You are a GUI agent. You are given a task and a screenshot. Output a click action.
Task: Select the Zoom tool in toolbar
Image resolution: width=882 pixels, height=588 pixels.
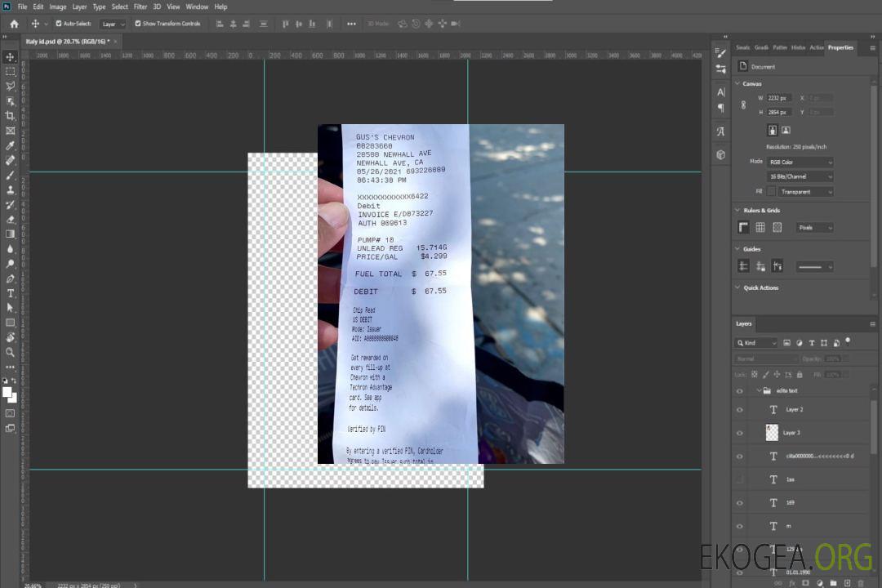coord(10,352)
